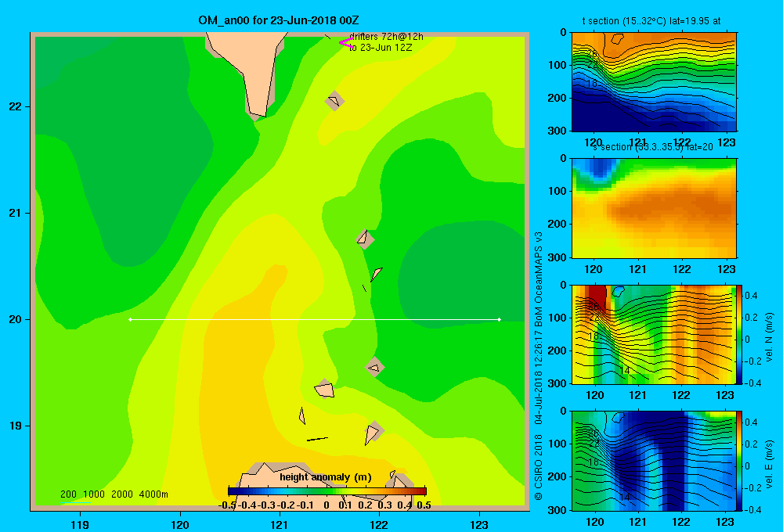Click longitude label 120 on main map axis
This screenshot has height=532, width=783.
(180, 524)
